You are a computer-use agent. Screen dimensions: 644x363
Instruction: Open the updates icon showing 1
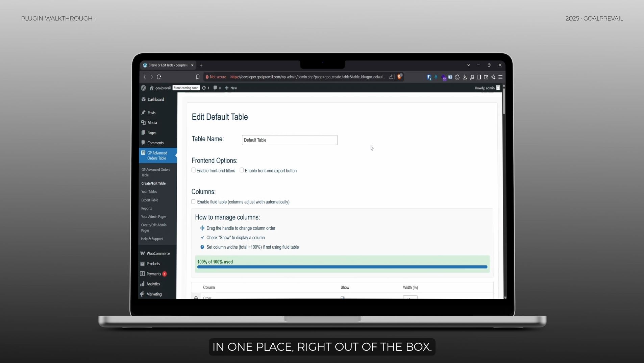[205, 88]
